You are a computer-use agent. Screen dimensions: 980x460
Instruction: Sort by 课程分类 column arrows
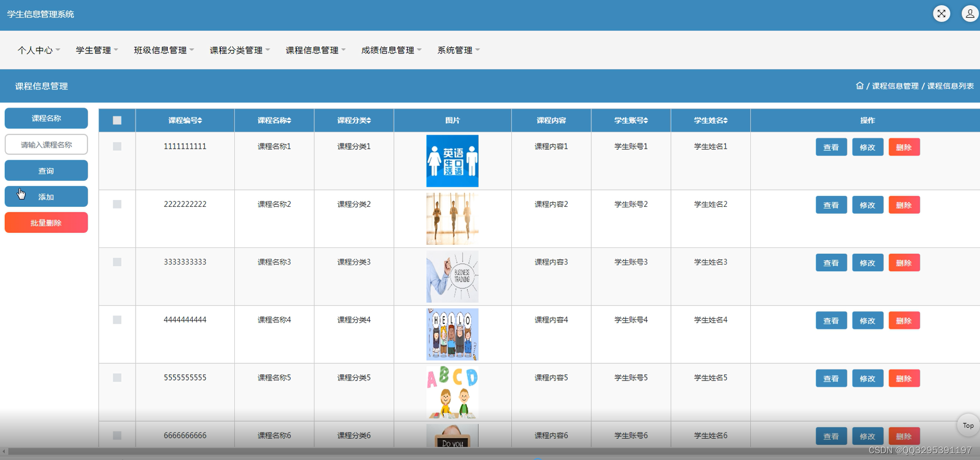point(368,120)
